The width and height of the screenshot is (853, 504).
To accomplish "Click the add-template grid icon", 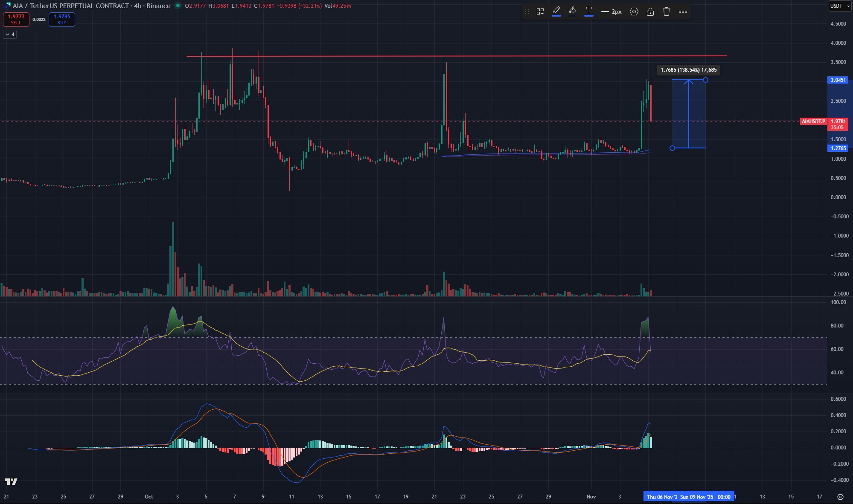I will [540, 12].
